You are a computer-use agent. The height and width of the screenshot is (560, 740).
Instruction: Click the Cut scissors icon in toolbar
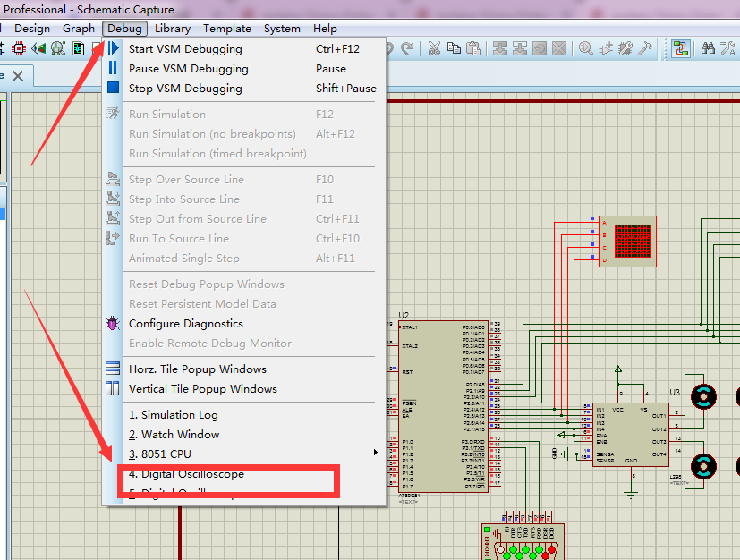[x=434, y=48]
